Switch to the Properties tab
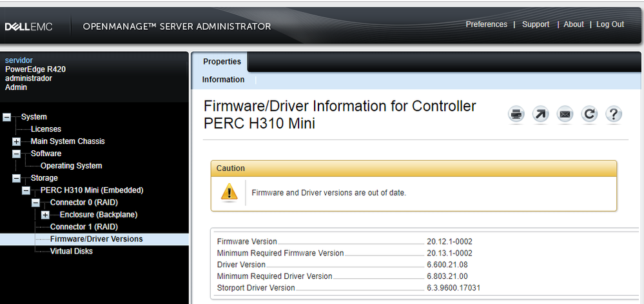The image size is (644, 304). (x=222, y=62)
